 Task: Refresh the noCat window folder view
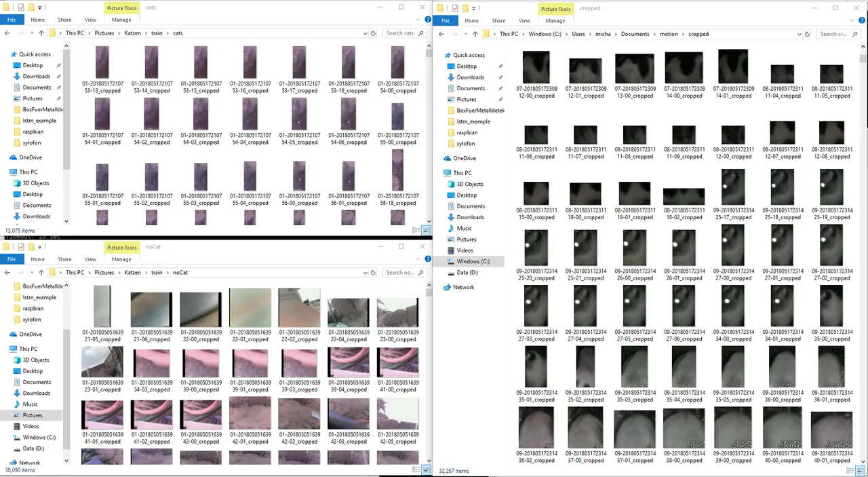(x=374, y=273)
